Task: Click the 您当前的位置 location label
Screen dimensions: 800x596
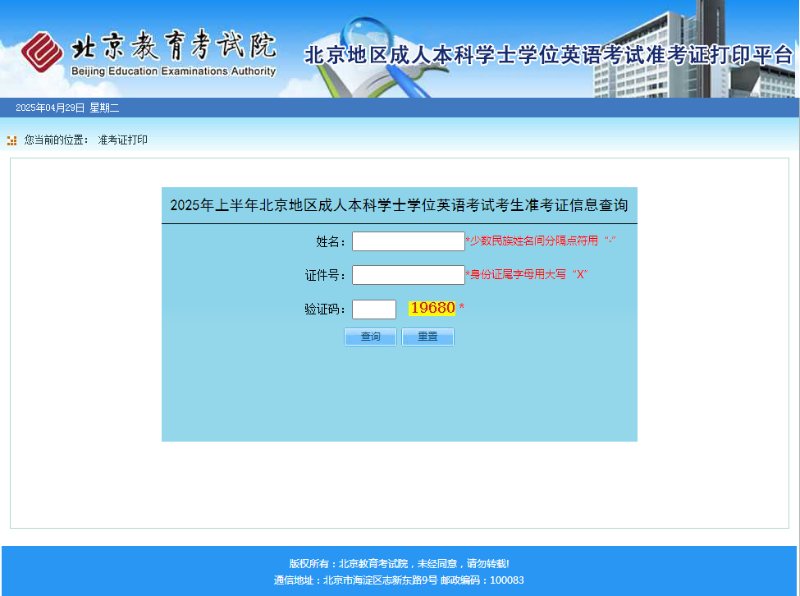Action: pyautogui.click(x=57, y=140)
